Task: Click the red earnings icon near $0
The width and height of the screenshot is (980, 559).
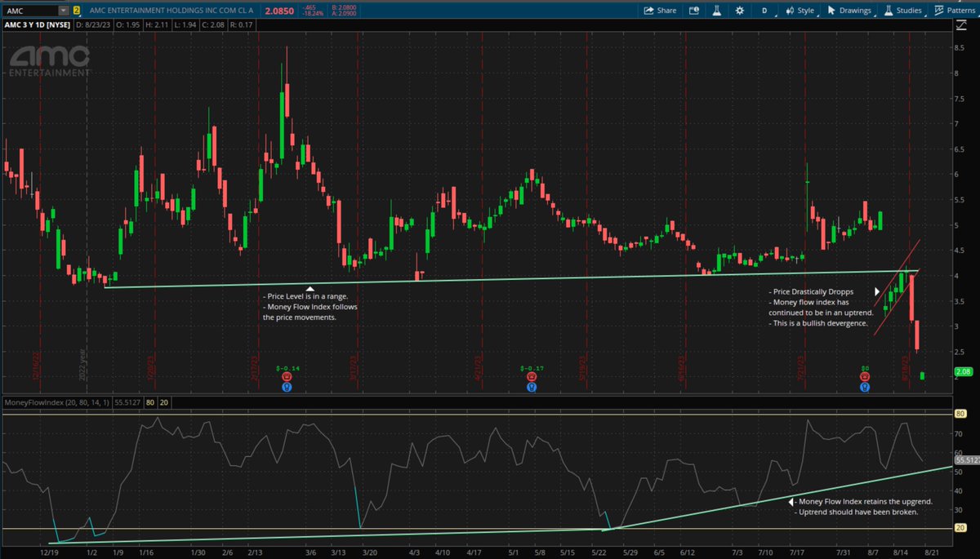Action: click(865, 377)
